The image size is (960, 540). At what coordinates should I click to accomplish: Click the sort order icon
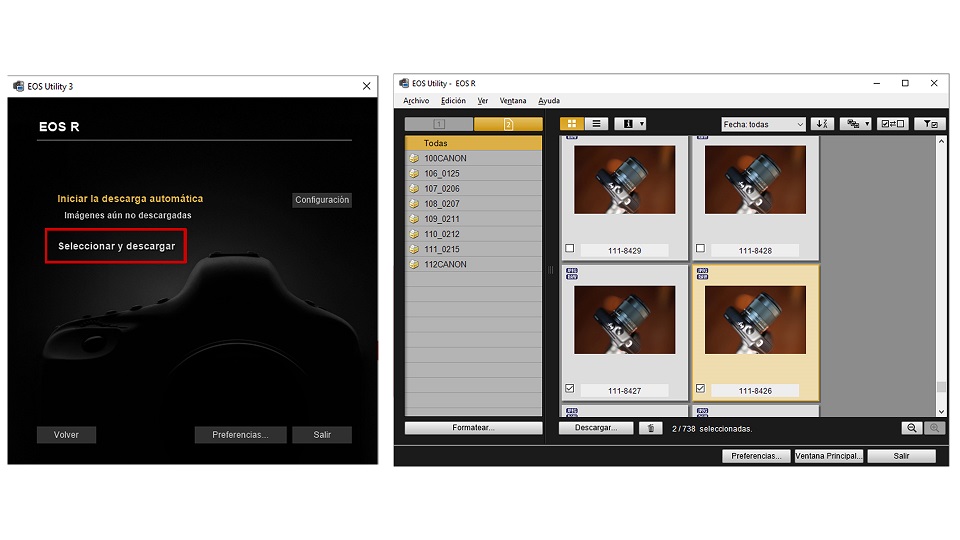pos(822,124)
